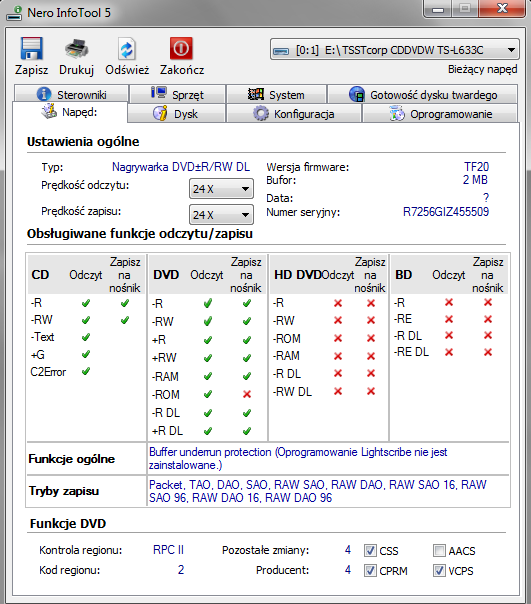Click the Gotowość dysku twardego icon

click(x=356, y=94)
